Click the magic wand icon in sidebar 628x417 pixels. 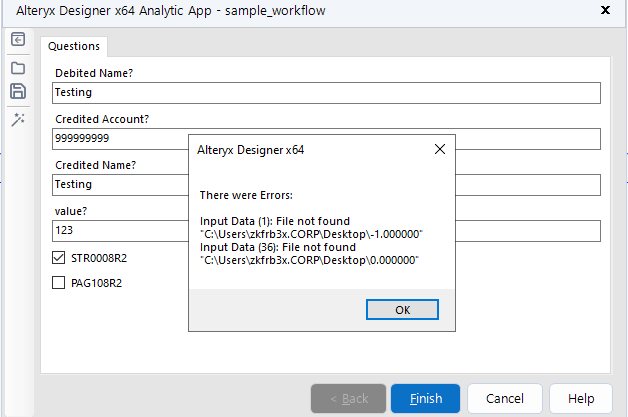click(18, 118)
